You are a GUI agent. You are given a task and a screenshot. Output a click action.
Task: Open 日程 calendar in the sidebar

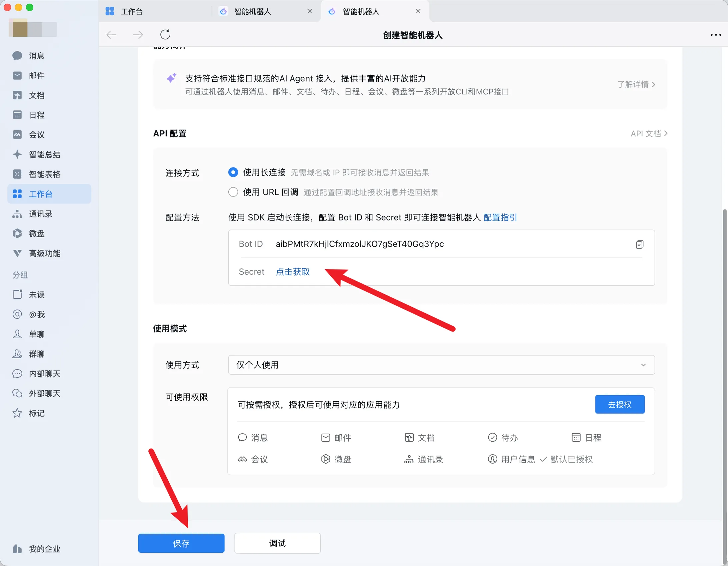tap(49, 115)
